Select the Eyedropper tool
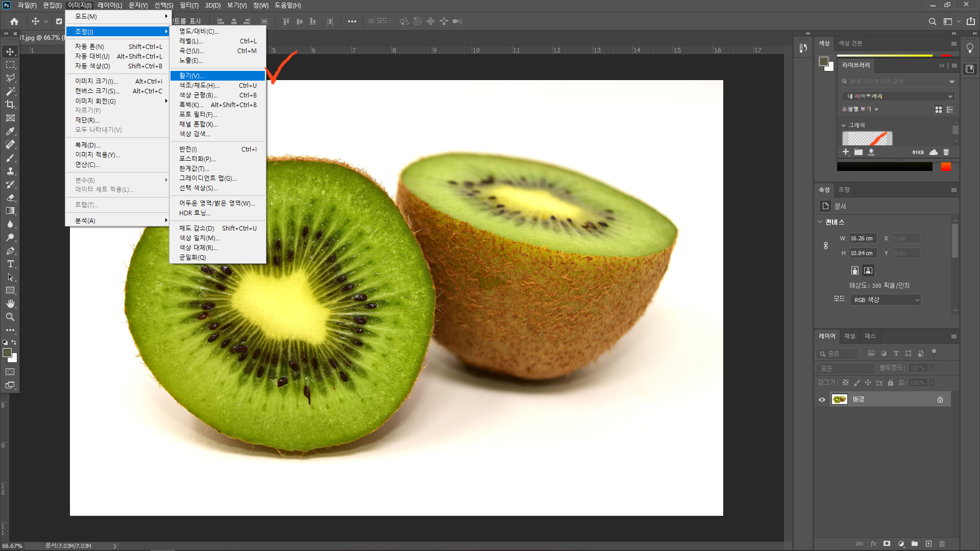 [10, 131]
